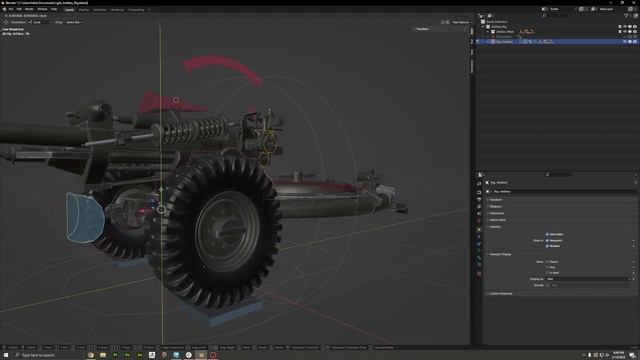Open the Edit menu

19,9
